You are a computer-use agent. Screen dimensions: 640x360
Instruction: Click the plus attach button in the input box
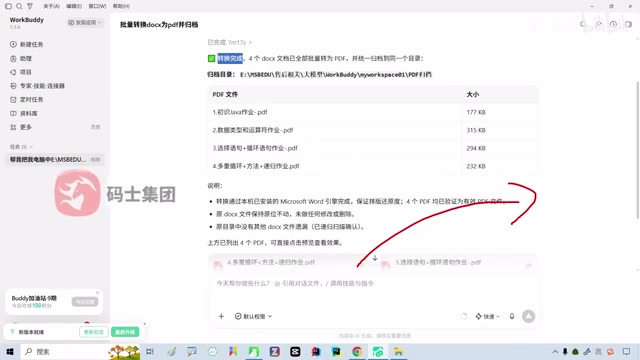[221, 316]
